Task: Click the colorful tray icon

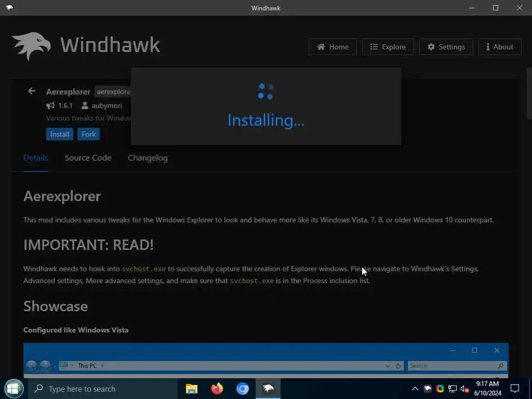Action: coord(440,389)
